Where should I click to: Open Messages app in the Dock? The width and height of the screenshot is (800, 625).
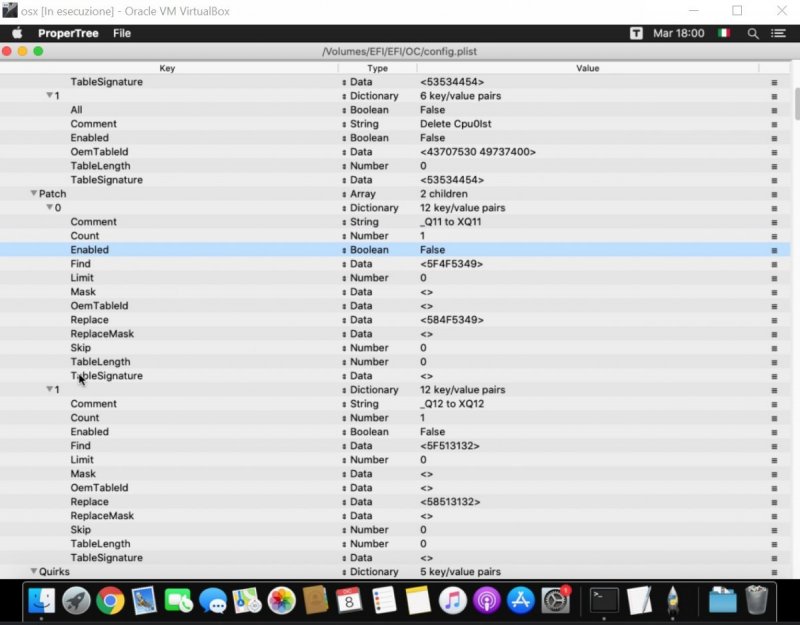coord(213,601)
